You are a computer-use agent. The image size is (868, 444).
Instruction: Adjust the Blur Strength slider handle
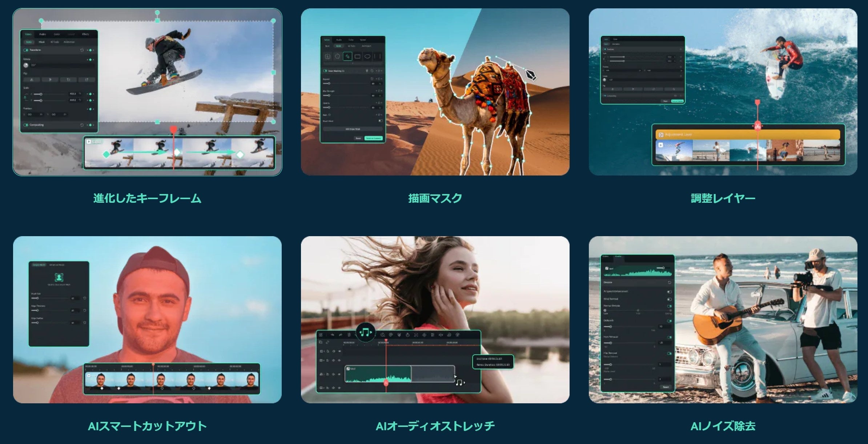[x=329, y=96]
